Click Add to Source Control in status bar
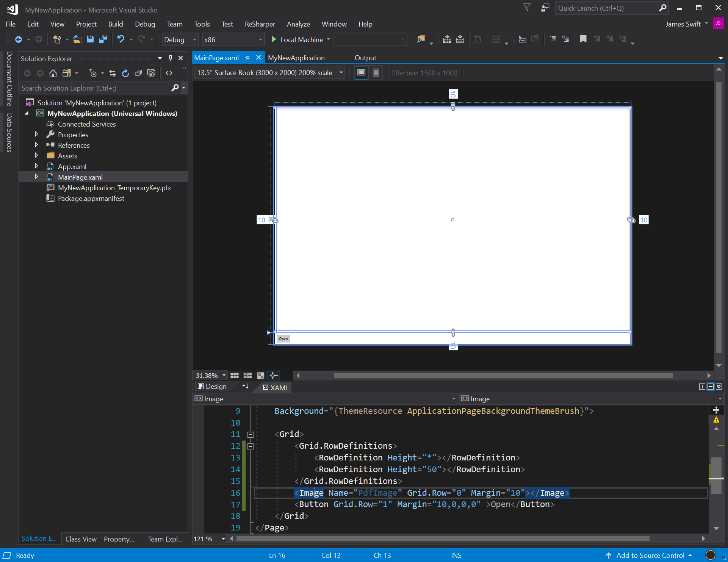 pos(651,555)
